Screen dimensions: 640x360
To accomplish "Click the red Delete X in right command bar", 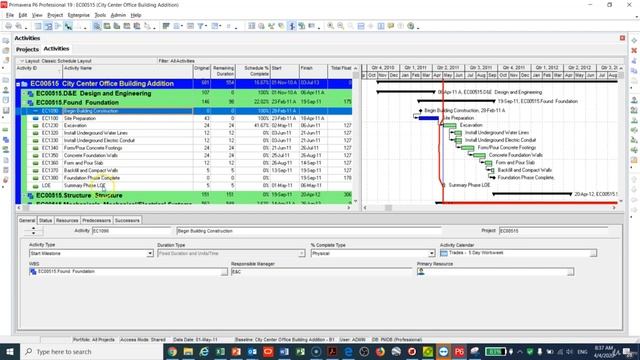I will [x=634, y=51].
